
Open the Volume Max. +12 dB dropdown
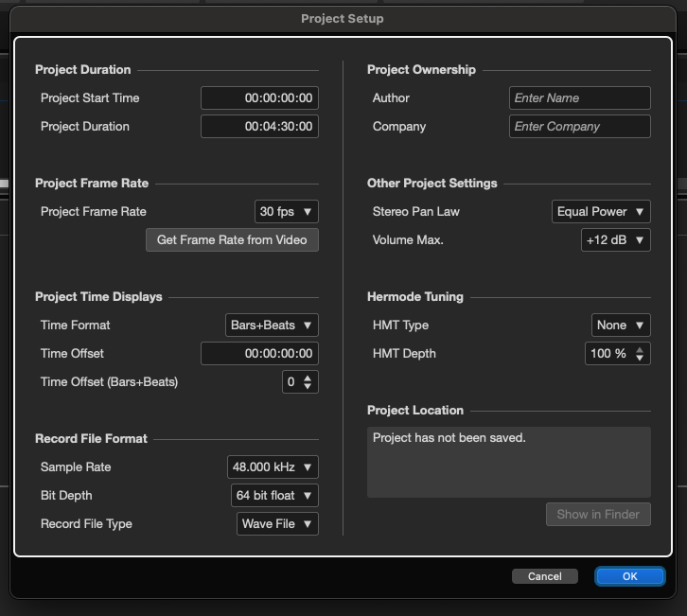[x=616, y=240]
